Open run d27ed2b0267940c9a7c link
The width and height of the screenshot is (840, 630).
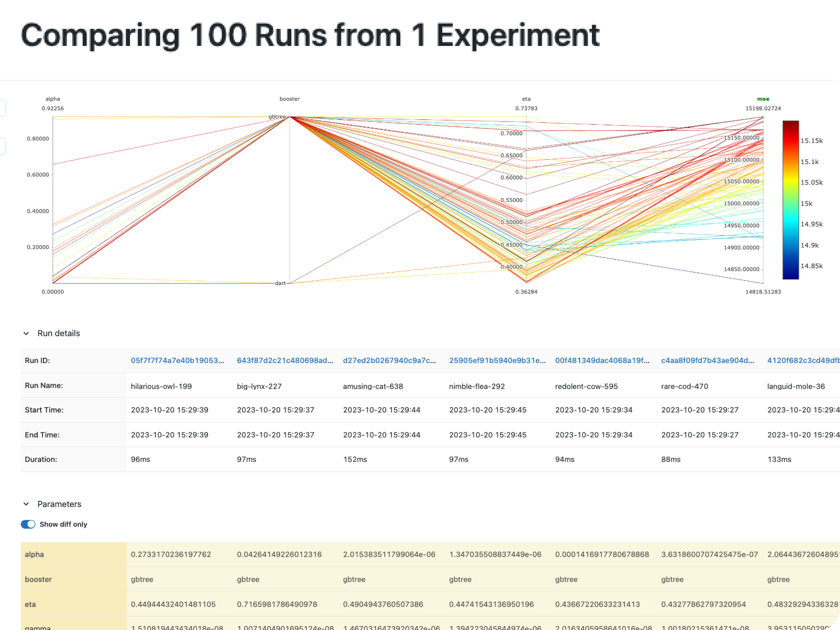click(x=389, y=360)
